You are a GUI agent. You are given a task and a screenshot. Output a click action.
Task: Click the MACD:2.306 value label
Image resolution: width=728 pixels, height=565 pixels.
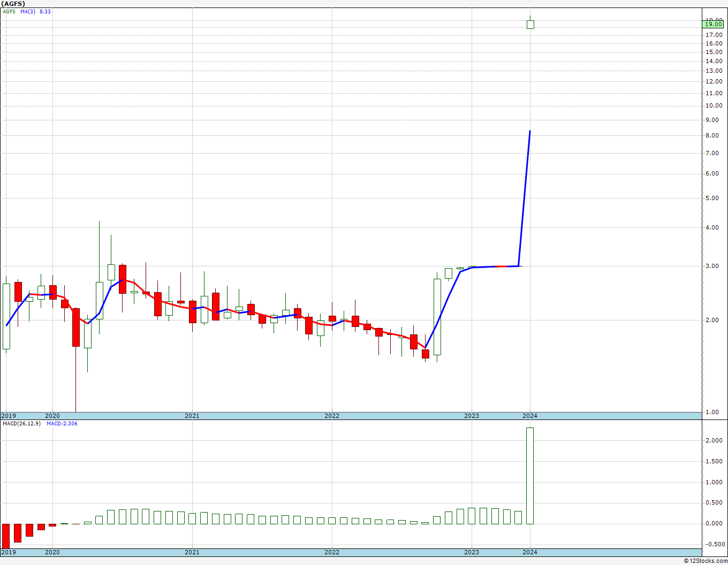tap(62, 424)
